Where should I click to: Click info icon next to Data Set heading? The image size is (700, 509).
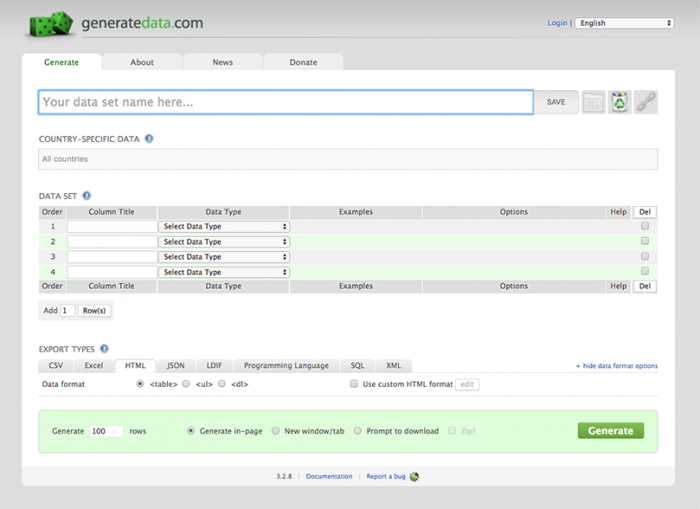click(87, 196)
